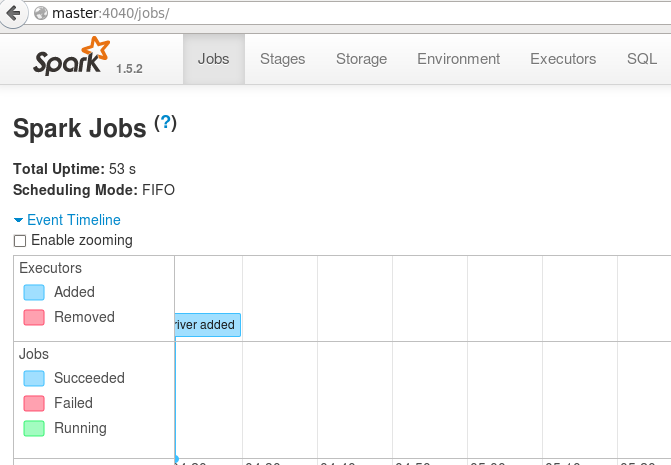Viewport: 671px width, 465px height.
Task: Click the Failed legend label
Action: [73, 403]
